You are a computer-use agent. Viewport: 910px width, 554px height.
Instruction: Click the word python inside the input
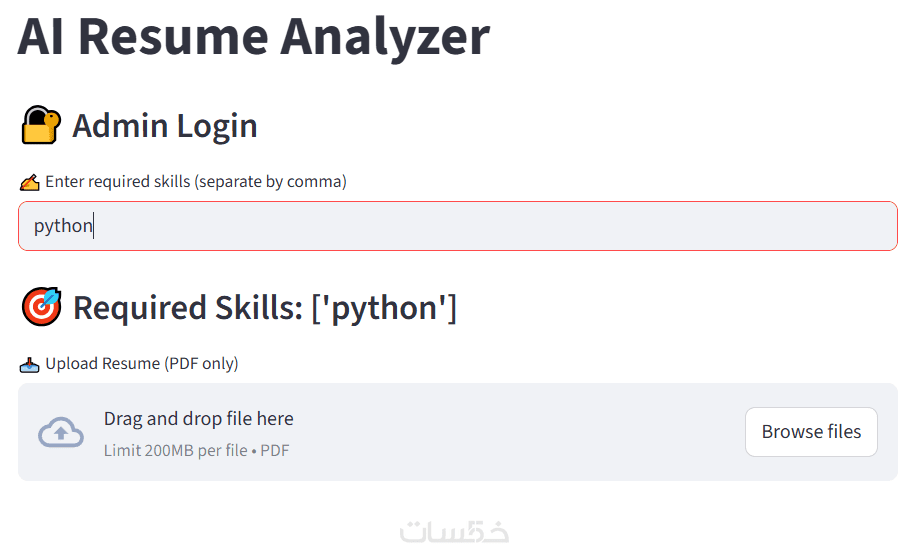[63, 226]
